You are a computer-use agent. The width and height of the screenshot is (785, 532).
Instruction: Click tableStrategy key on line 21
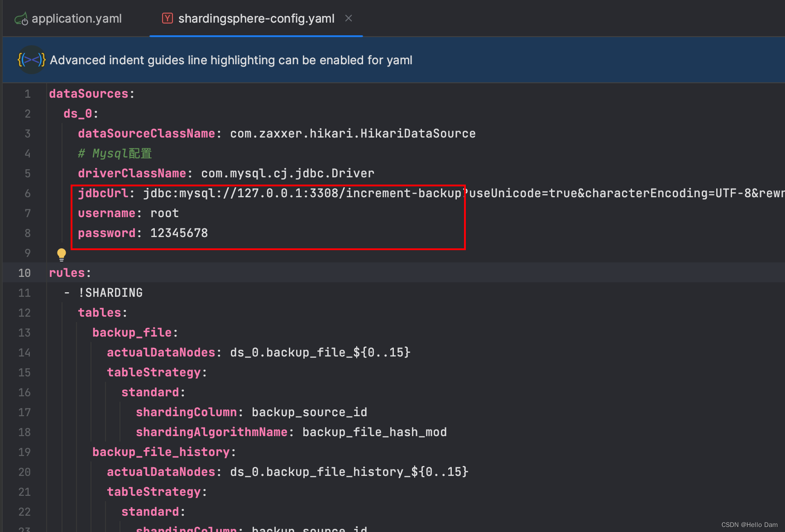pos(154,492)
